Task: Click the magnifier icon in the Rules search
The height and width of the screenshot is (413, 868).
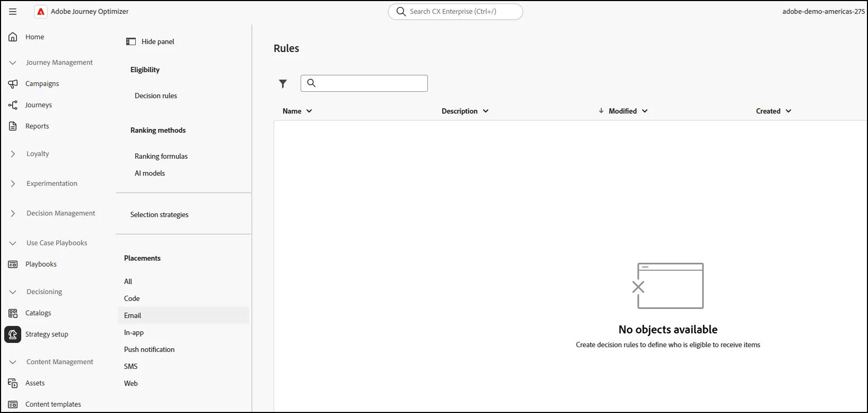Action: [311, 83]
